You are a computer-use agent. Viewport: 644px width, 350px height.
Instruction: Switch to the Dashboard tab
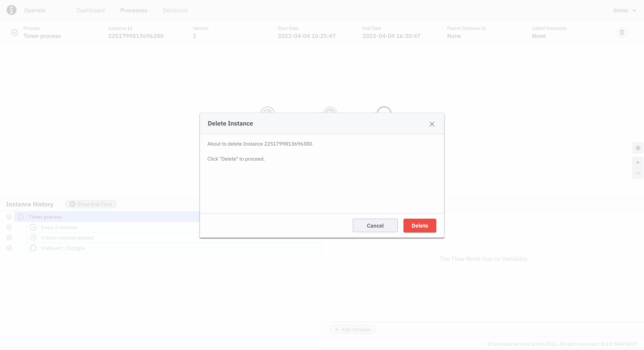click(x=91, y=10)
